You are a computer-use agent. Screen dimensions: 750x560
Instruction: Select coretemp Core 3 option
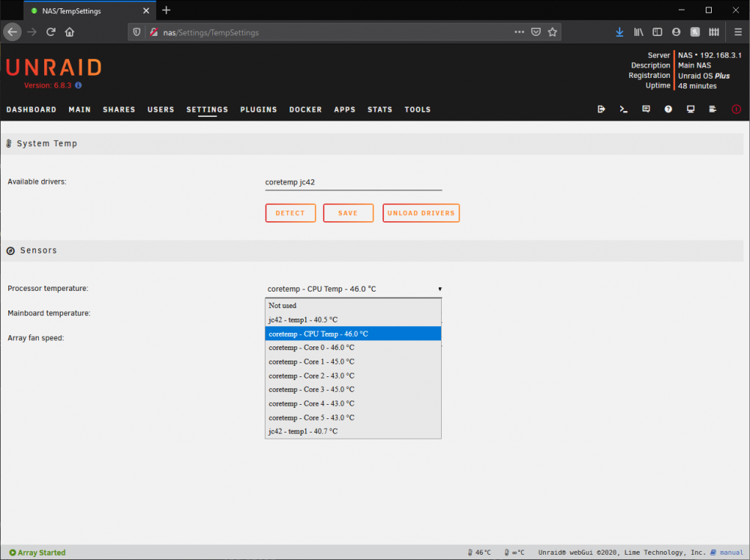[x=353, y=390]
